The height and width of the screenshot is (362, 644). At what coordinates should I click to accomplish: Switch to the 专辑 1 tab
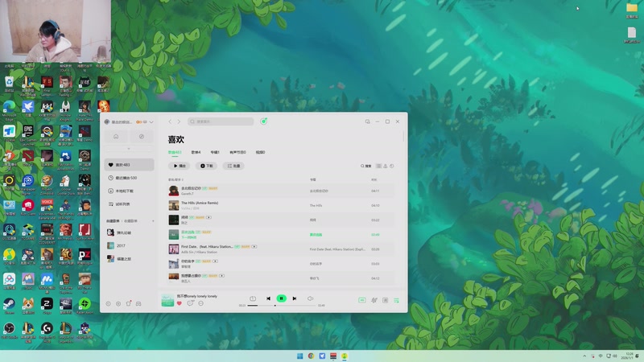(x=215, y=152)
